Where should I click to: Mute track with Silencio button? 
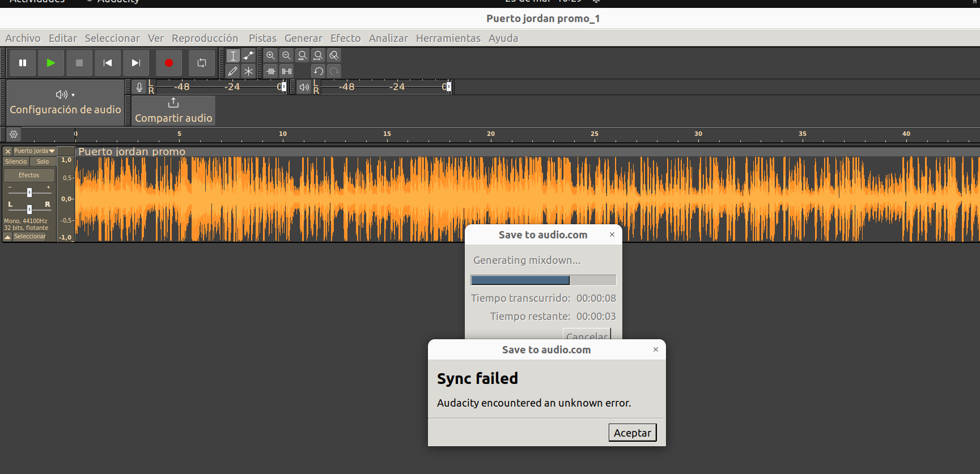pos(16,161)
